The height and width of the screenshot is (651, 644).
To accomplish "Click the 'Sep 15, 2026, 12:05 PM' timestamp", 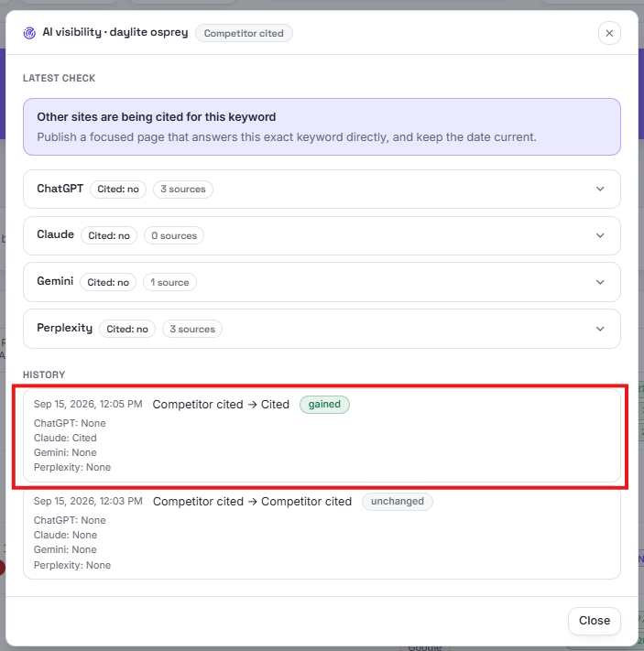I will point(88,405).
